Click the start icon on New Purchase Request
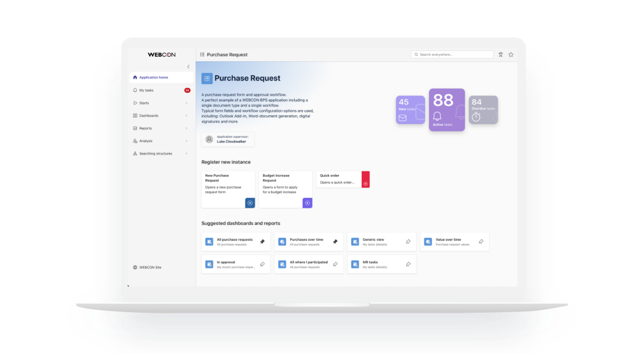Image resolution: width=644 pixels, height=354 pixels. click(250, 203)
